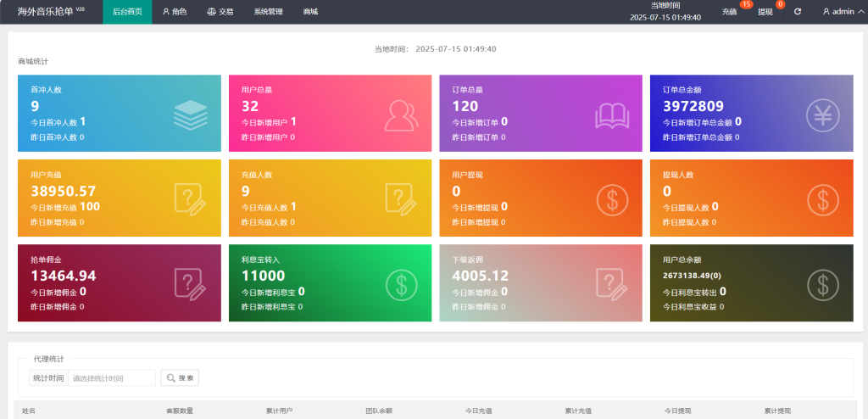Click the 订单总量 value 120
The image size is (868, 419).
465,106
